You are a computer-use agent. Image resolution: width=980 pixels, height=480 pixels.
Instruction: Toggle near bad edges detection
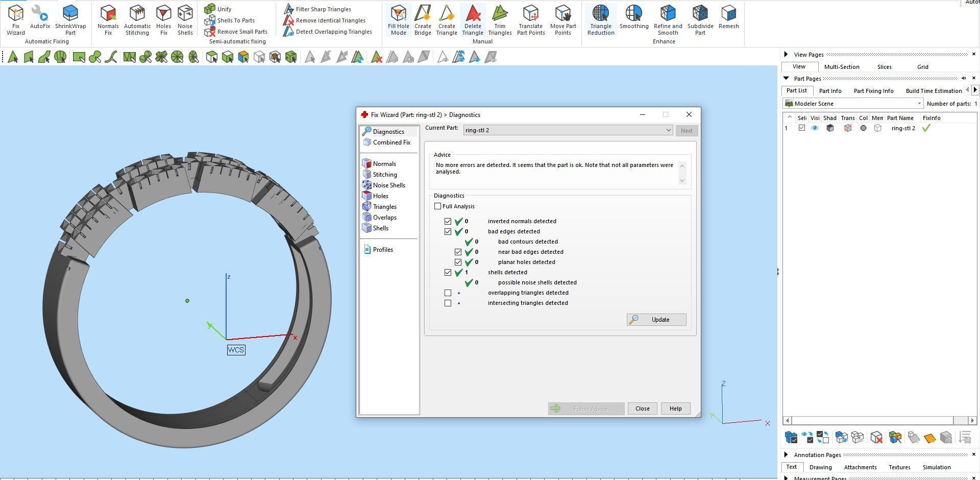click(458, 252)
